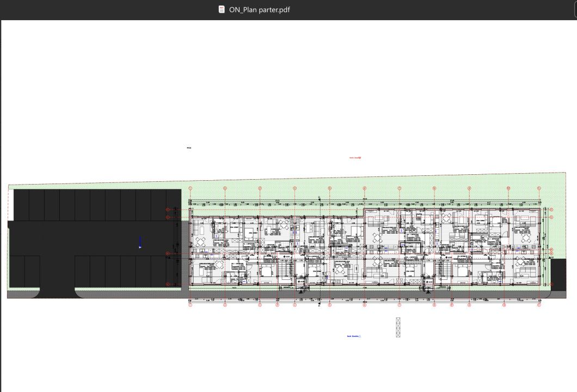The image size is (577, 392).
Task: Click the lower-right side grid axis bubble
Action: point(551,284)
